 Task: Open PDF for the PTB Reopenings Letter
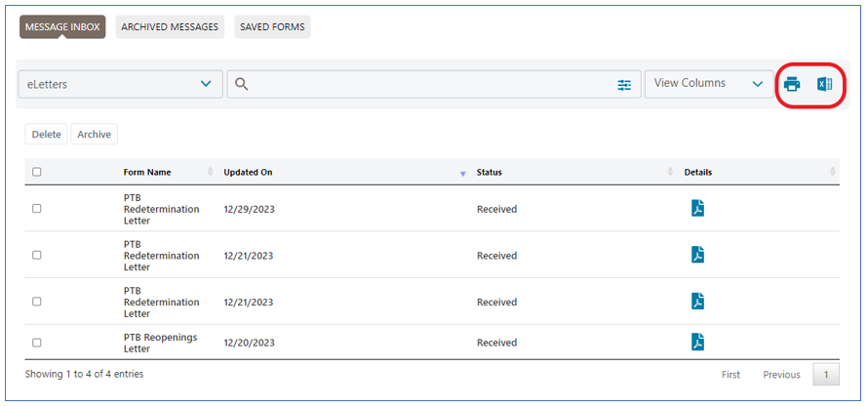tap(697, 342)
